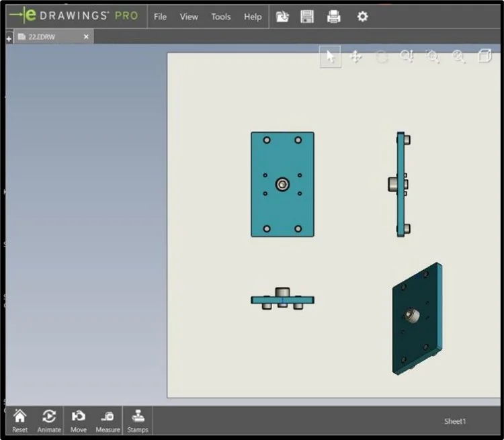
Task: Choose the Zoom in/out tool
Action: coord(407,56)
